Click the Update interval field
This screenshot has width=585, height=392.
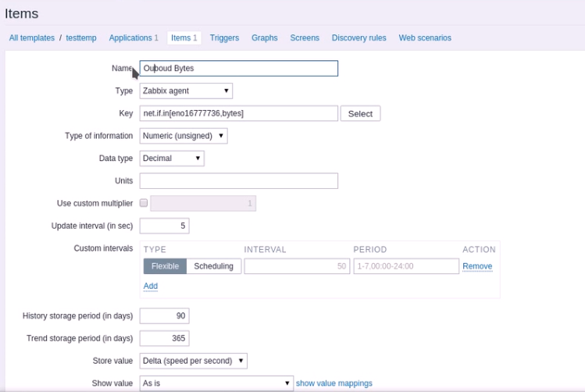tap(165, 226)
